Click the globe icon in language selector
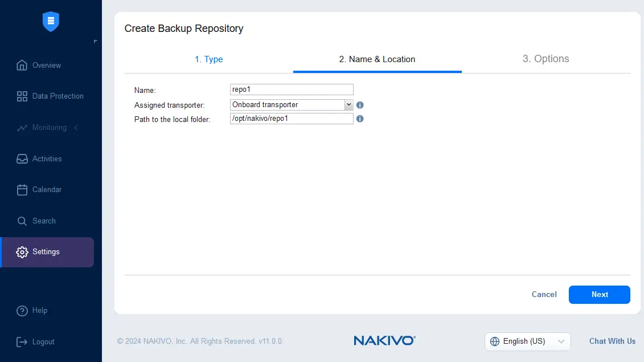The height and width of the screenshot is (362, 644). click(x=494, y=341)
